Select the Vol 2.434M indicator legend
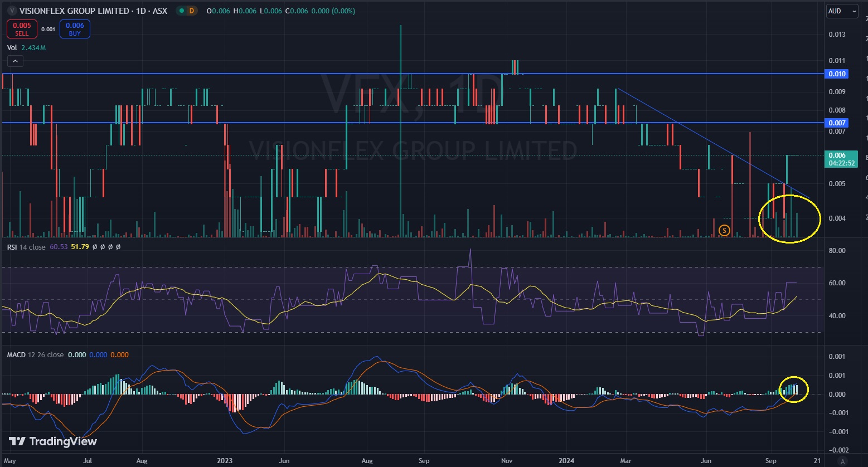This screenshot has width=868, height=467. tap(27, 48)
